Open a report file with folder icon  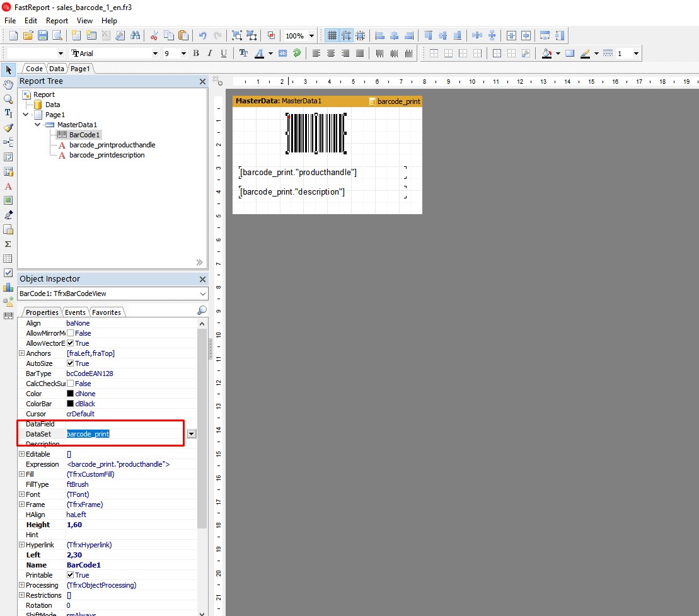pyautogui.click(x=28, y=36)
